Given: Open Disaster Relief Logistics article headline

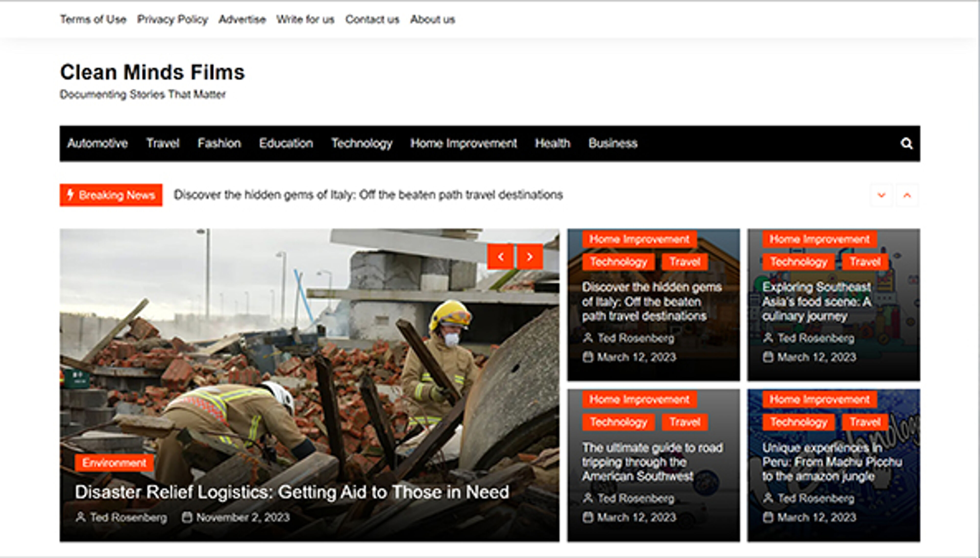Looking at the screenshot, I should pos(291,492).
